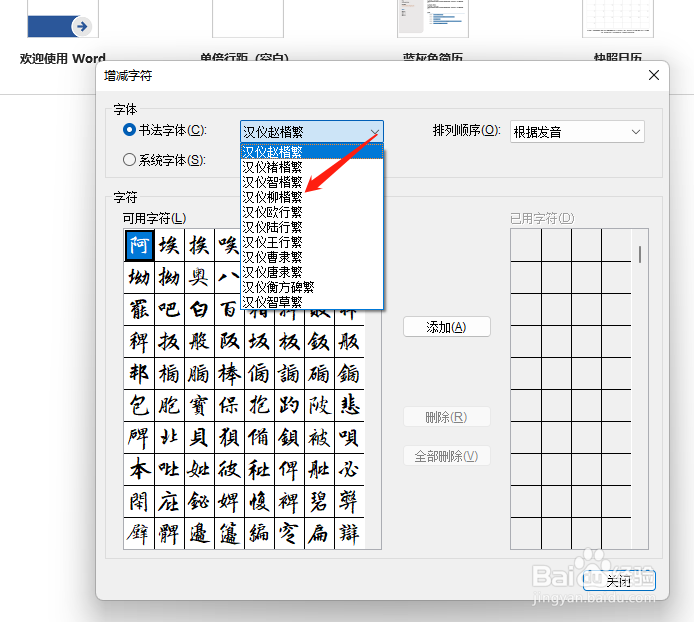
Task: Choose 汉仪柳楷繁 in the font list
Action: (x=312, y=197)
